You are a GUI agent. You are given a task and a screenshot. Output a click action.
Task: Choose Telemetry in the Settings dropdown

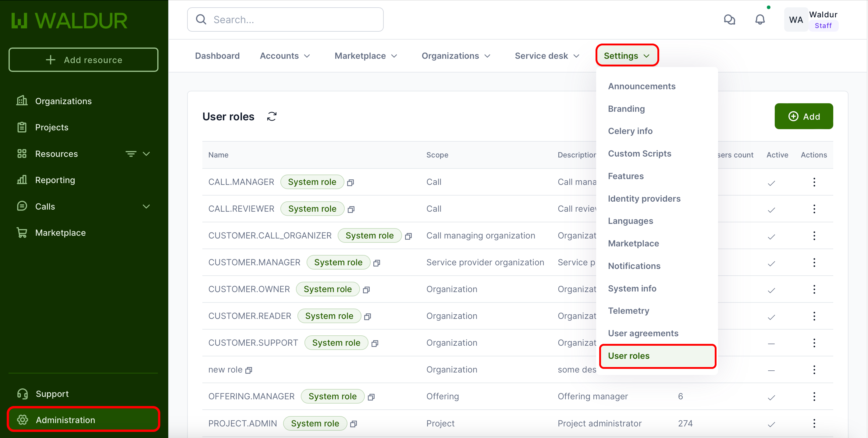(628, 311)
